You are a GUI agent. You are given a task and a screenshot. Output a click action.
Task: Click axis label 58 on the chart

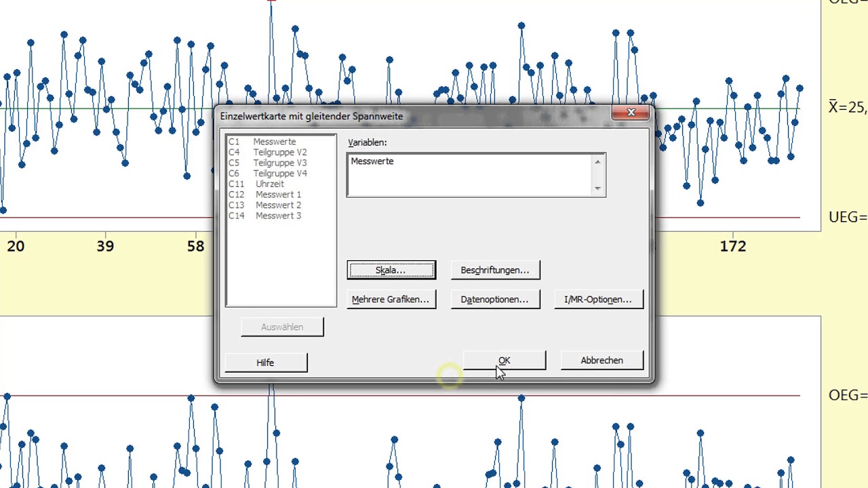tap(195, 246)
